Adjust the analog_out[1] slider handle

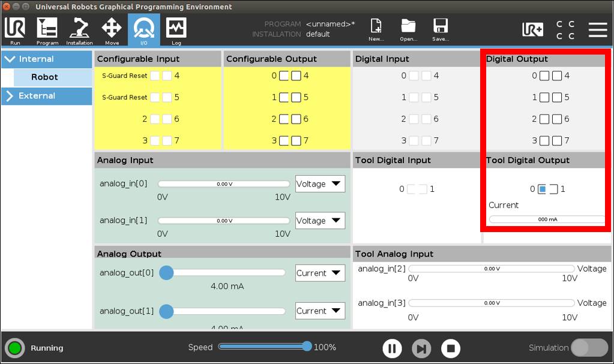tap(166, 311)
